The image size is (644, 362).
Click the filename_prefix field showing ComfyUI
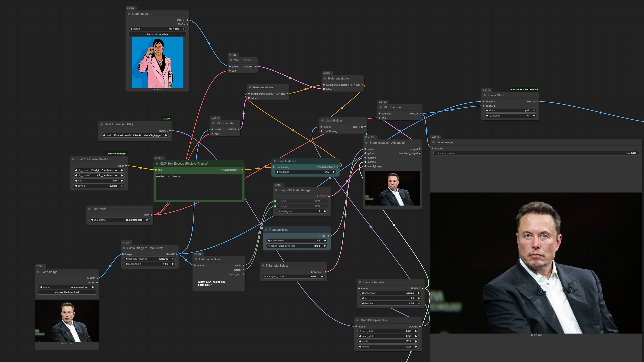click(x=536, y=153)
